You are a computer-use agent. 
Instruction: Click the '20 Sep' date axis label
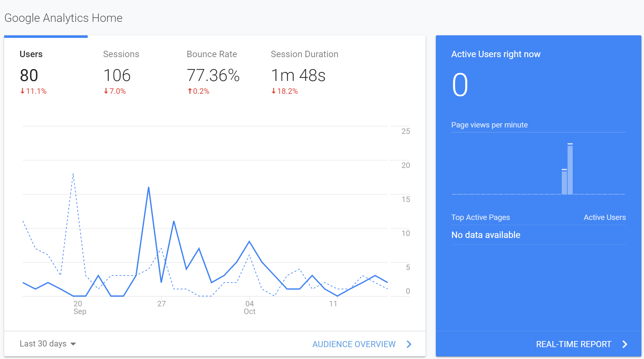[80, 307]
